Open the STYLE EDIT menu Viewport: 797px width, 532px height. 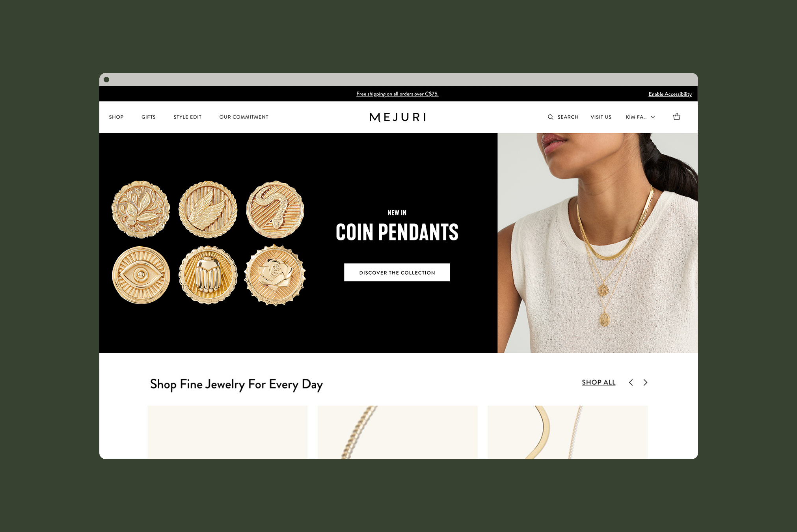(188, 117)
